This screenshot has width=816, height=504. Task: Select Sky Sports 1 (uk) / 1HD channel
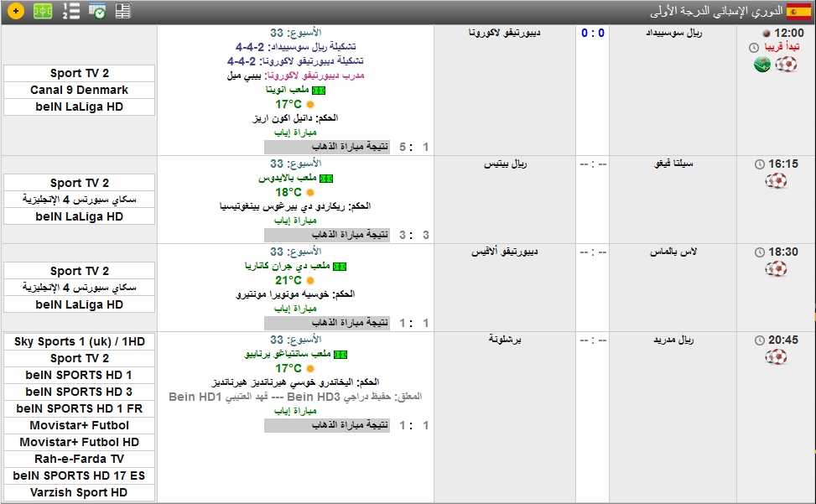(79, 341)
